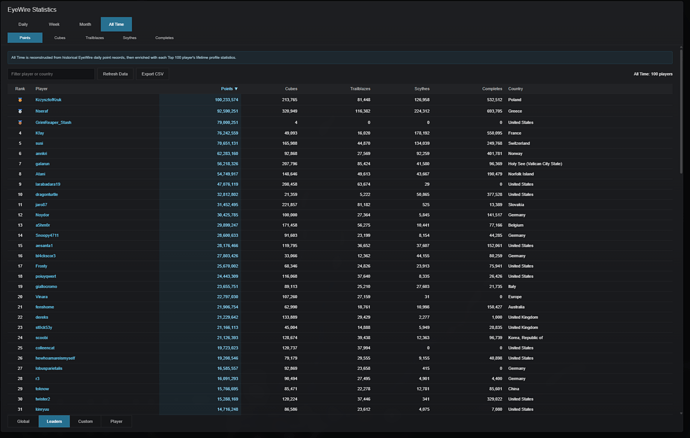
Task: Sort by the Country column header
Action: 515,89
